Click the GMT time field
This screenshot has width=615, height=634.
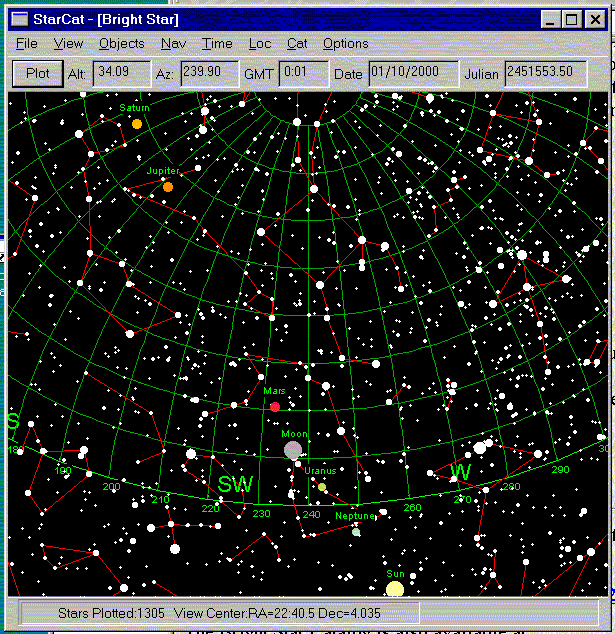pyautogui.click(x=304, y=73)
